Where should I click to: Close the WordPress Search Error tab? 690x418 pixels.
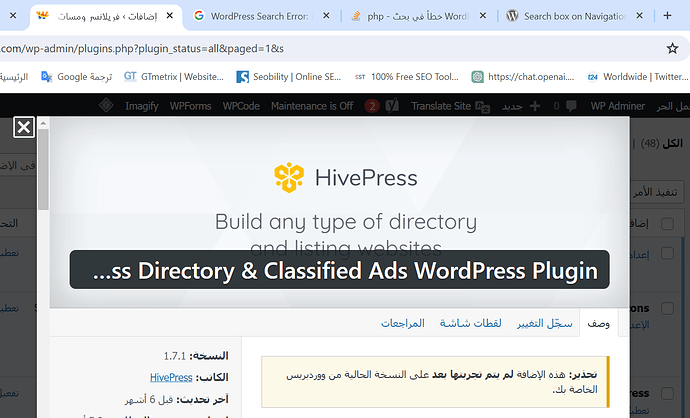coord(326,16)
